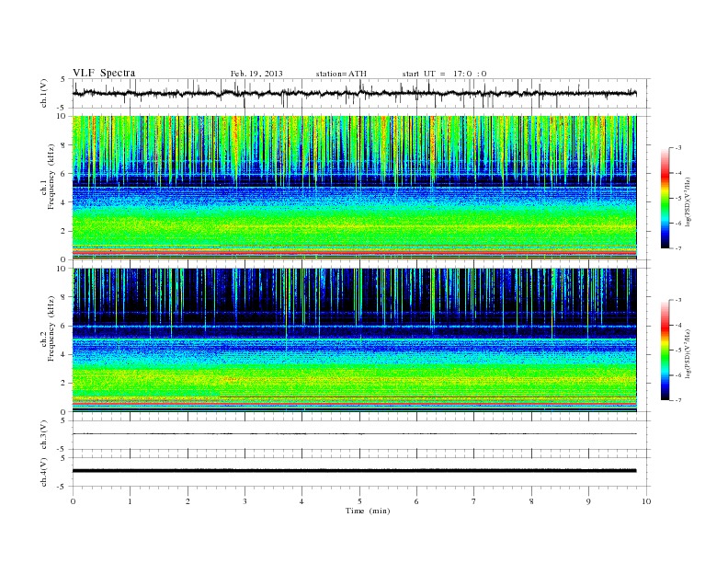728x563 pixels.
Task: Click the time axis tick label "5"
Action: (x=359, y=501)
